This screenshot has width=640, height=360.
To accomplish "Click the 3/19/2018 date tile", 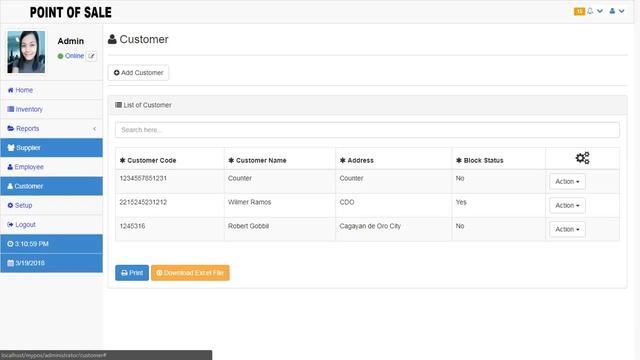I will point(51,263).
